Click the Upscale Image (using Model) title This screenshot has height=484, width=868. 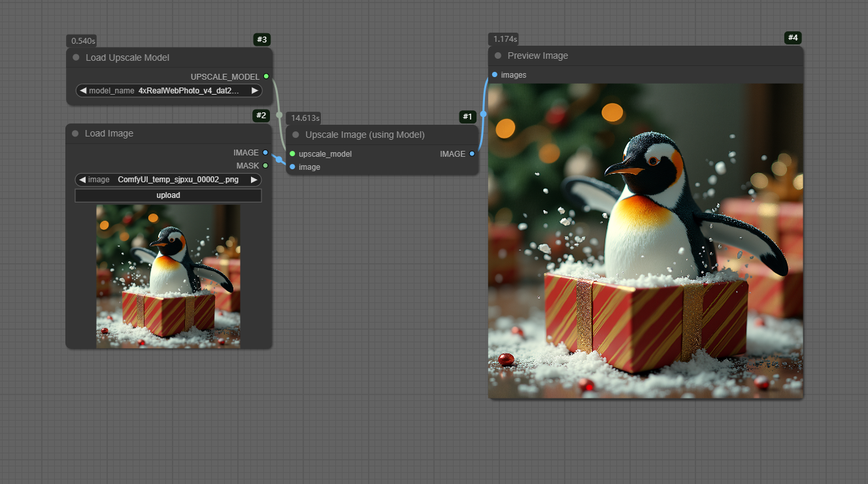pyautogui.click(x=365, y=135)
